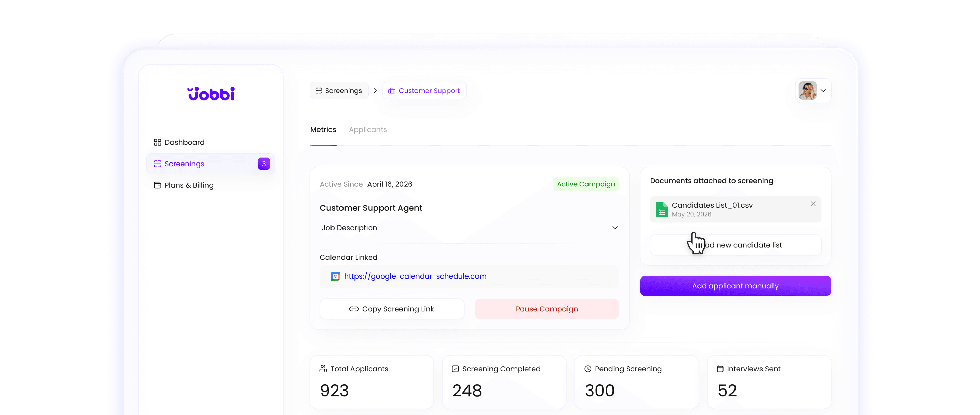980x415 pixels.
Task: Click the Pause Campaign button
Action: coord(547,309)
